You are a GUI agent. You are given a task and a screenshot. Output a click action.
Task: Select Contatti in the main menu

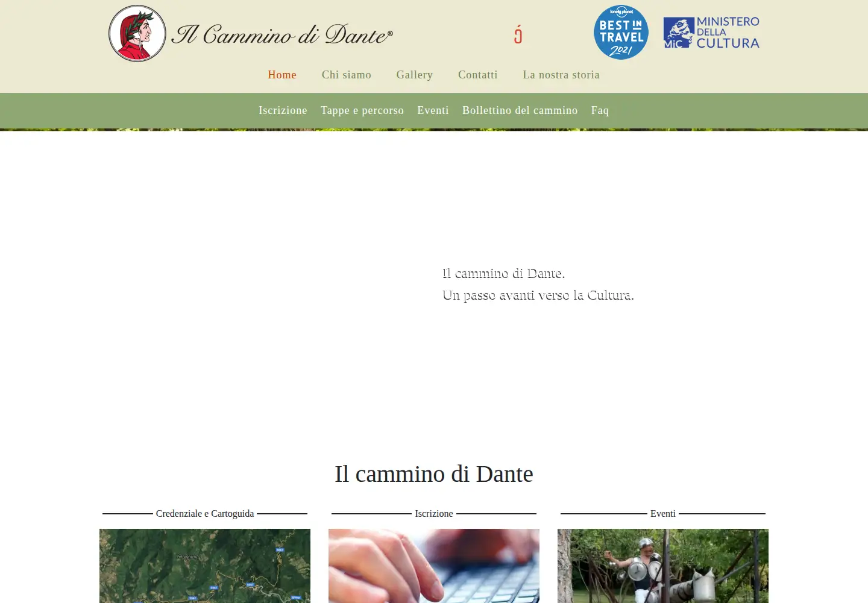[478, 75]
